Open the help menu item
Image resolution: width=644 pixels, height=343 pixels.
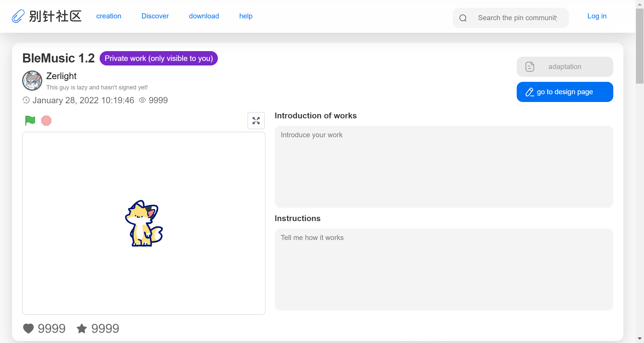246,16
